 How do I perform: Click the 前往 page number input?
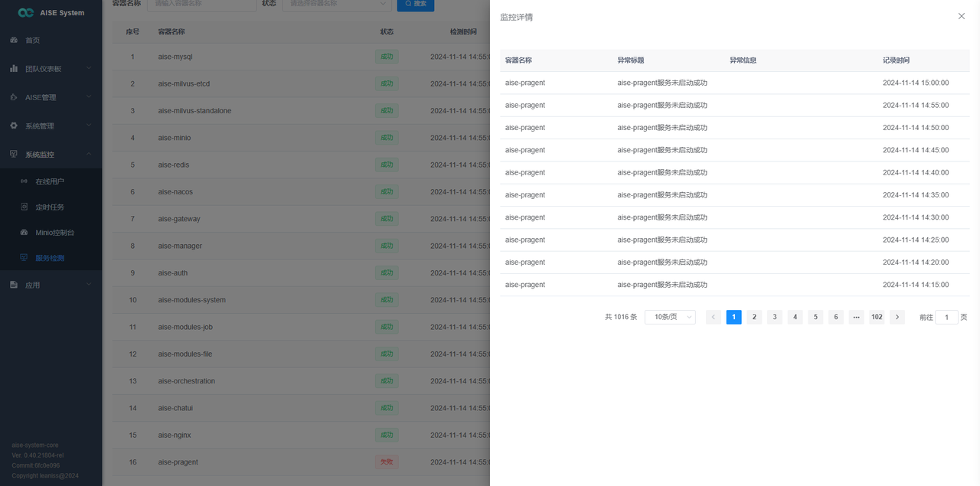click(946, 317)
